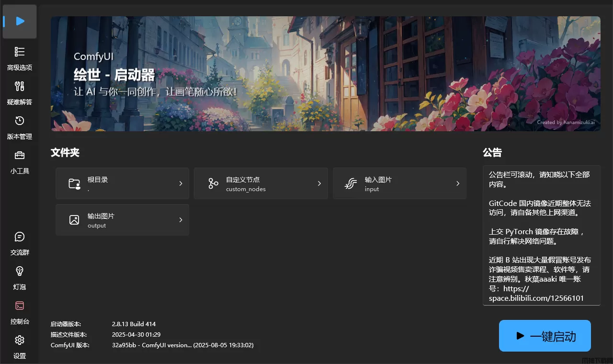Click the 文件夹 section heading

click(x=65, y=153)
